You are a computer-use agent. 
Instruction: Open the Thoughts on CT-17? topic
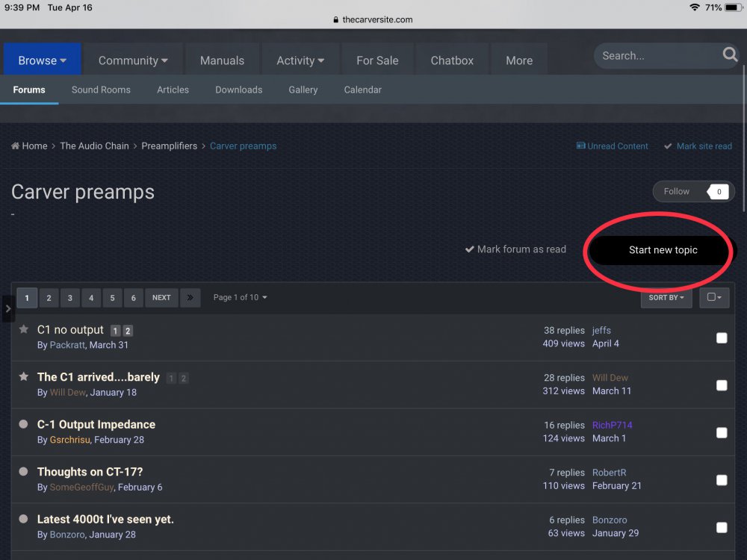[90, 472]
